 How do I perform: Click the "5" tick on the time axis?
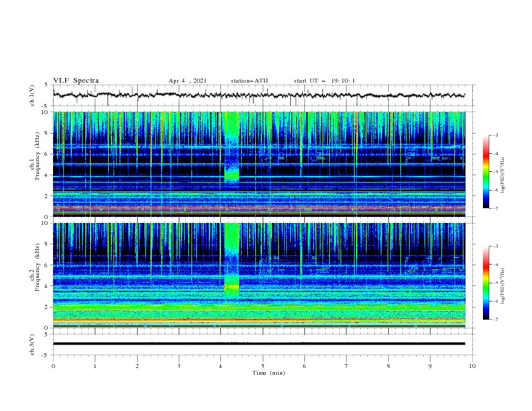click(263, 366)
